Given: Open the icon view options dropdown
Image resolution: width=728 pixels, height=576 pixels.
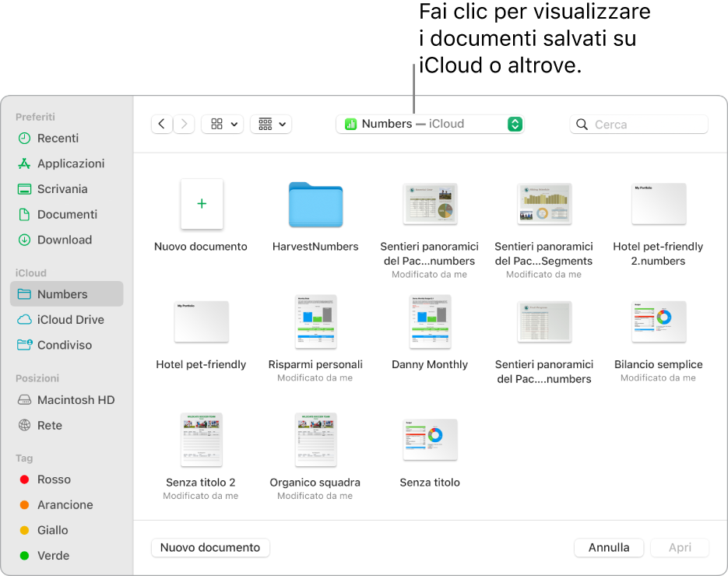Looking at the screenshot, I should 222,124.
